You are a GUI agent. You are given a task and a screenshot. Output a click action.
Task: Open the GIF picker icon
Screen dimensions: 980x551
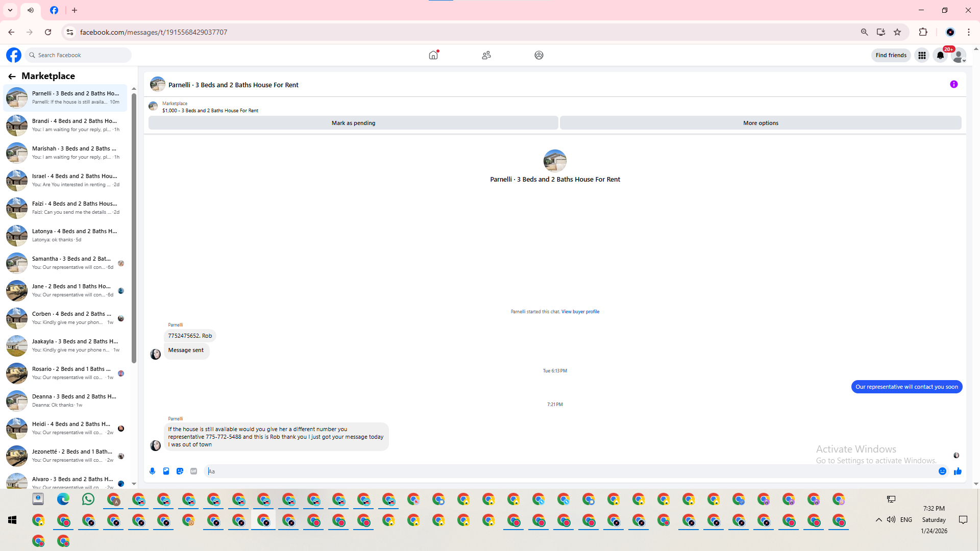tap(193, 471)
